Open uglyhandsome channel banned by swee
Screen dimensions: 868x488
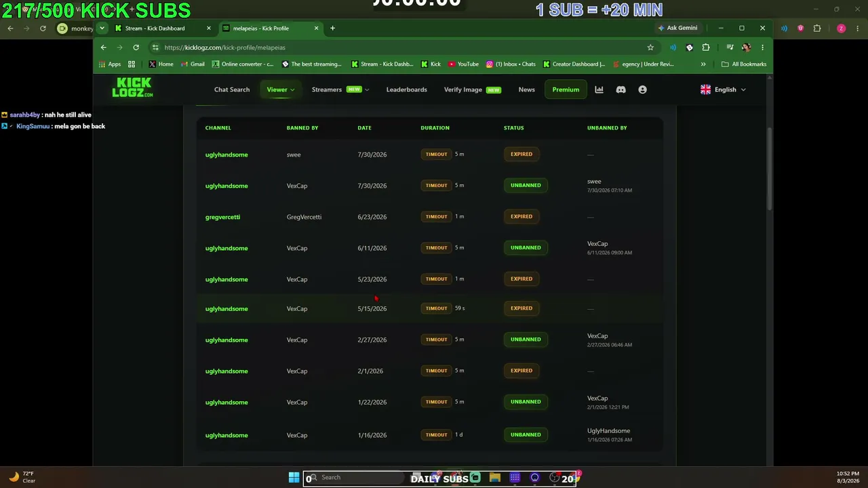pos(226,155)
